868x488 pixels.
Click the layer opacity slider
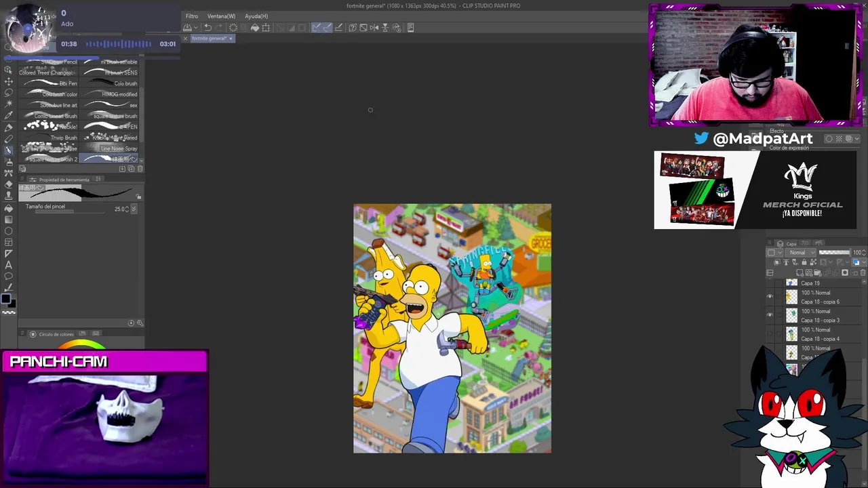point(834,253)
